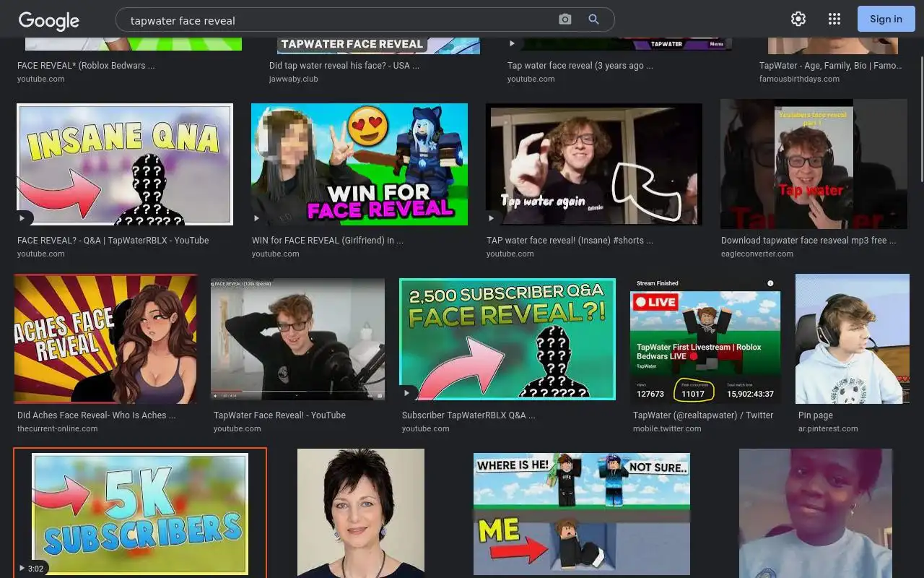Screen dimensions: 924x578
Task: Click the 'Pin page' result title
Action: pyautogui.click(x=816, y=415)
